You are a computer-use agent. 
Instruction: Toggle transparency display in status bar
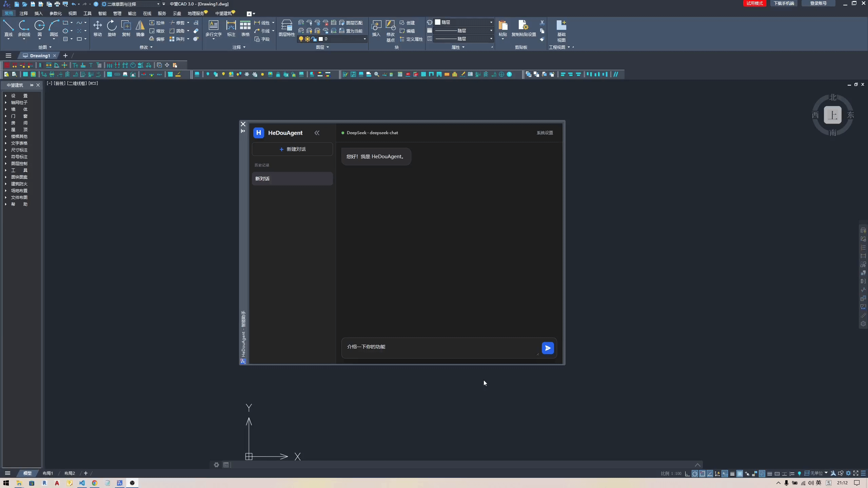[739, 473]
